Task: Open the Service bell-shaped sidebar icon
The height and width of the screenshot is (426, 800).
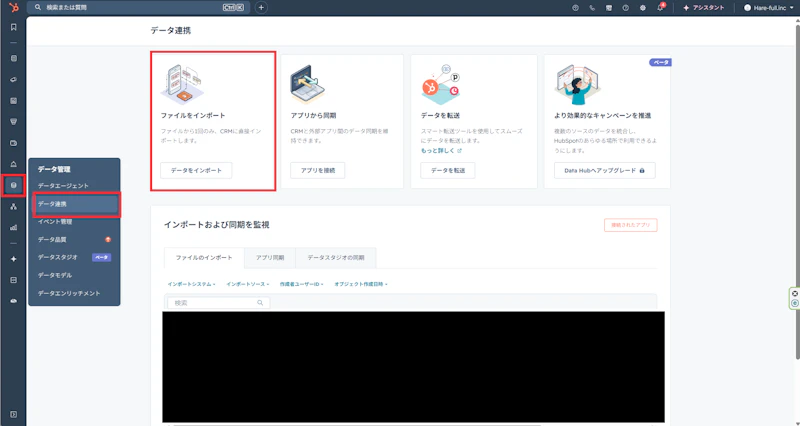Action: 14,164
